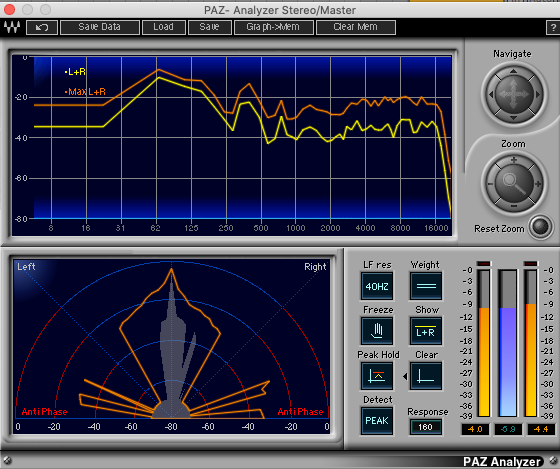Click the -80 stereo scale center label
The image size is (560, 469).
171,426
